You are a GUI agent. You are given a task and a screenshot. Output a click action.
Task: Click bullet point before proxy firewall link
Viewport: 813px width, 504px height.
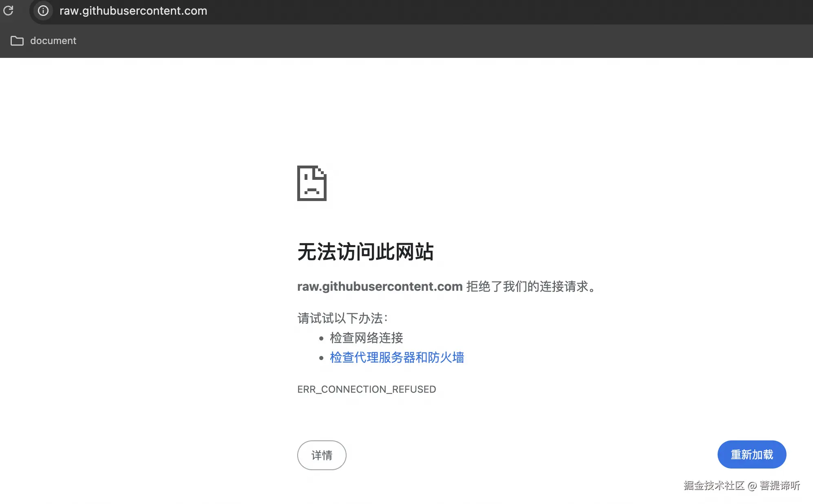(321, 358)
